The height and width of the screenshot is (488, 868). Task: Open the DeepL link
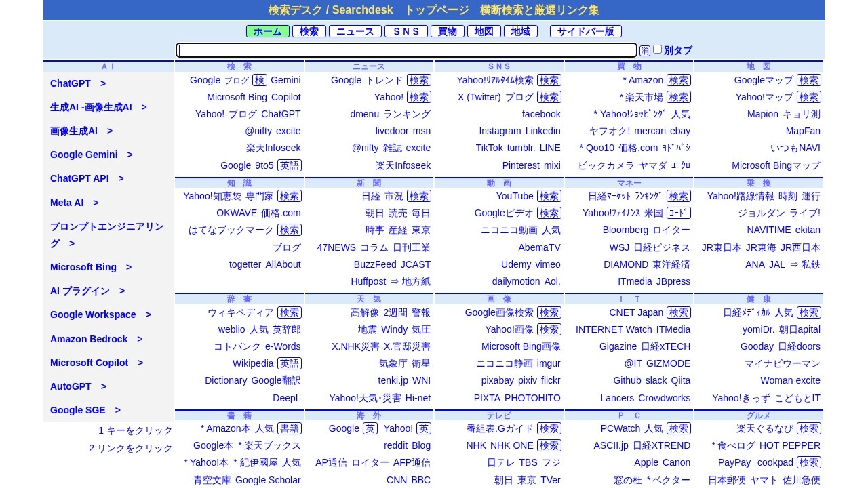tap(286, 398)
